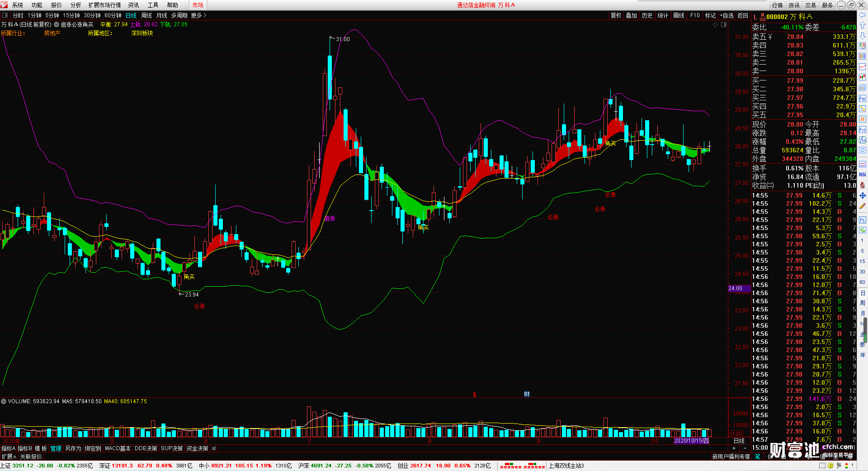
Task: Click the F5 icon in right sidebar
Action: coord(863,220)
